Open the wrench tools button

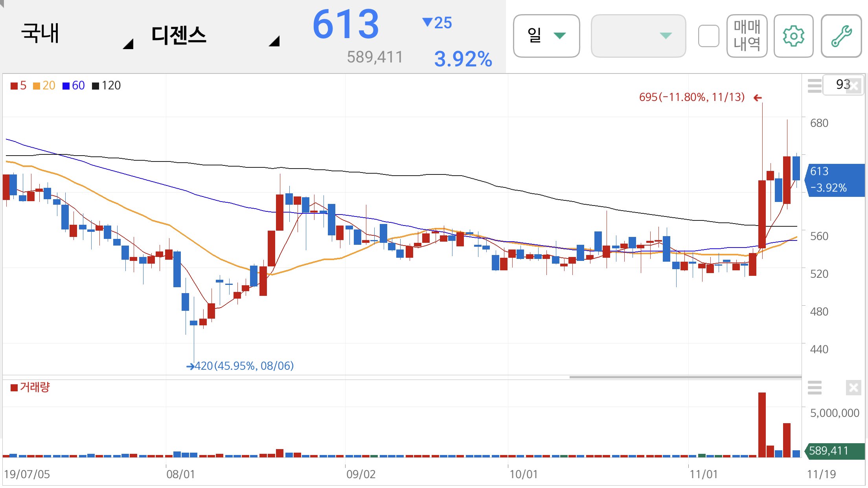(841, 36)
